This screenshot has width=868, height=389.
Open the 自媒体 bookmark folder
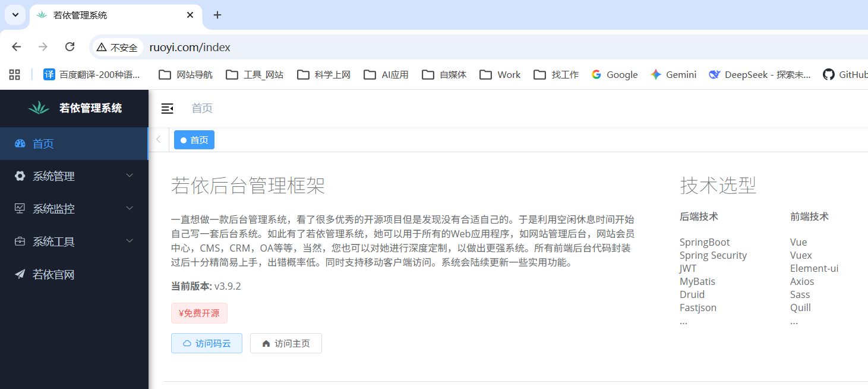[x=444, y=74]
